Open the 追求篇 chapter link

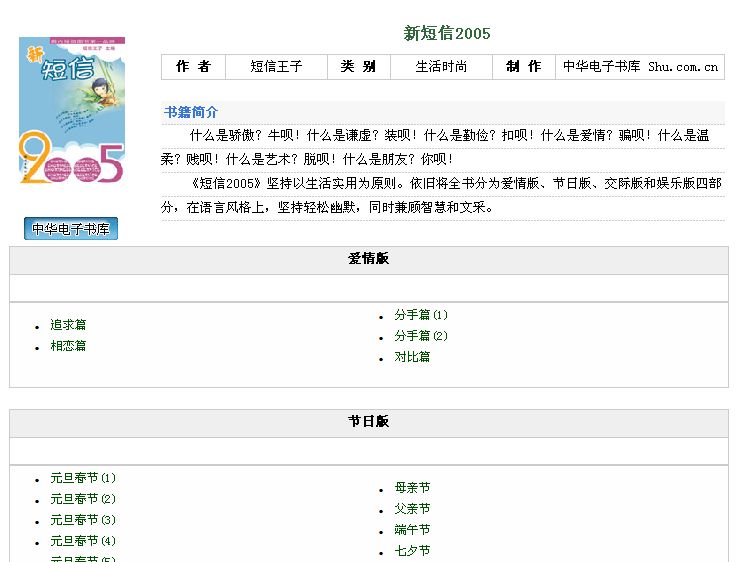(x=68, y=324)
